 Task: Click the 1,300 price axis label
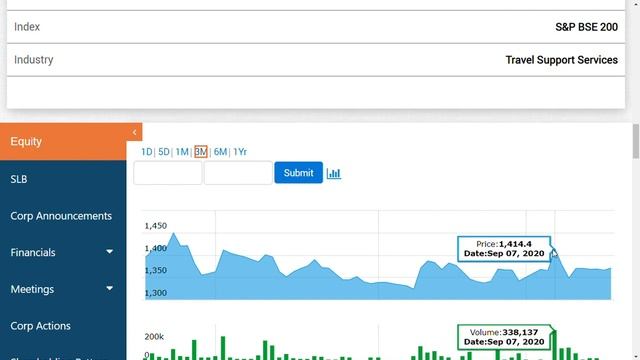156,293
